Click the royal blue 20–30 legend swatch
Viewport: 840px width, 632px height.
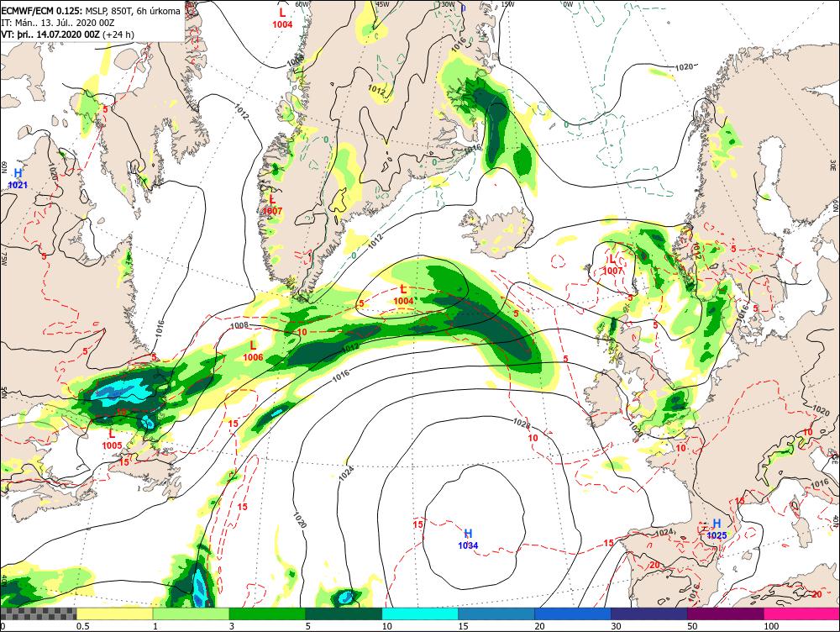(x=573, y=614)
